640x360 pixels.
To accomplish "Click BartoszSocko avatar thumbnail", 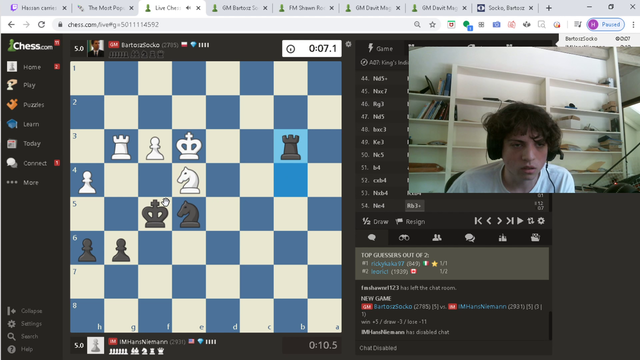I will (x=96, y=48).
